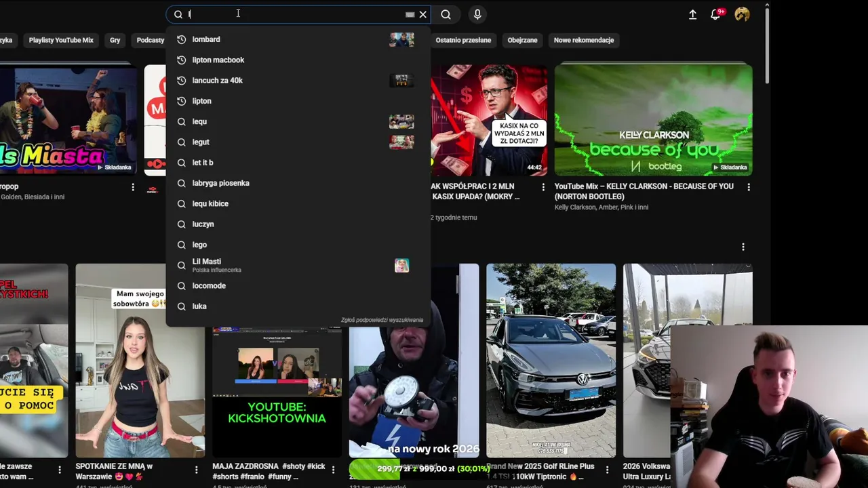
Task: Open more options for Golf RLine short
Action: [607, 470]
